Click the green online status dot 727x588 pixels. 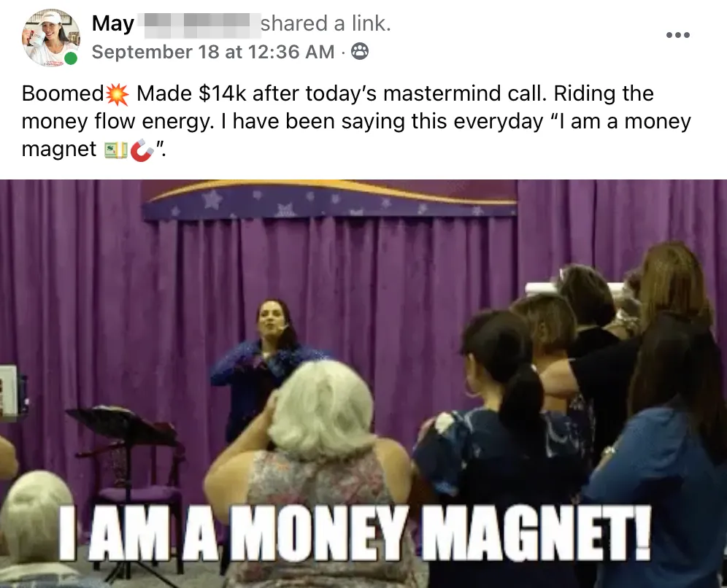[71, 58]
